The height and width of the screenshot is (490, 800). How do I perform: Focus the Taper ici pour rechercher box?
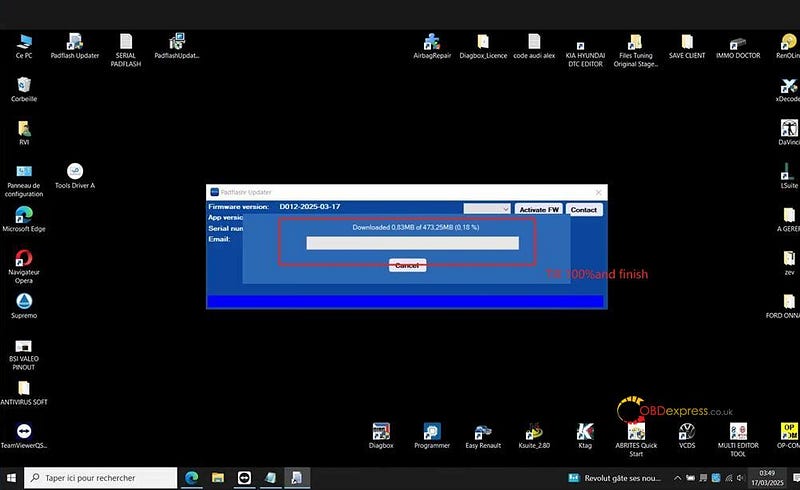tap(101, 478)
